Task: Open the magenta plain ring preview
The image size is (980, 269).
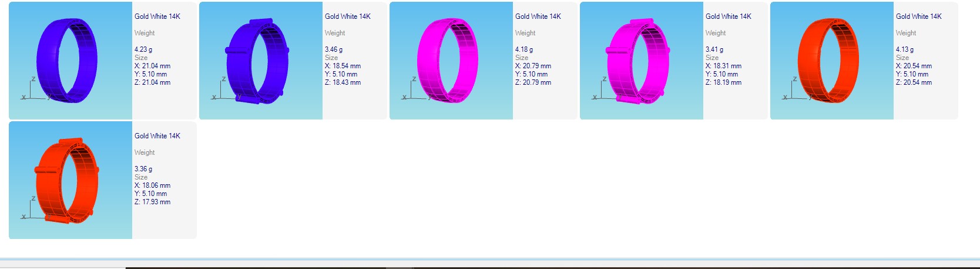Action: [447, 60]
